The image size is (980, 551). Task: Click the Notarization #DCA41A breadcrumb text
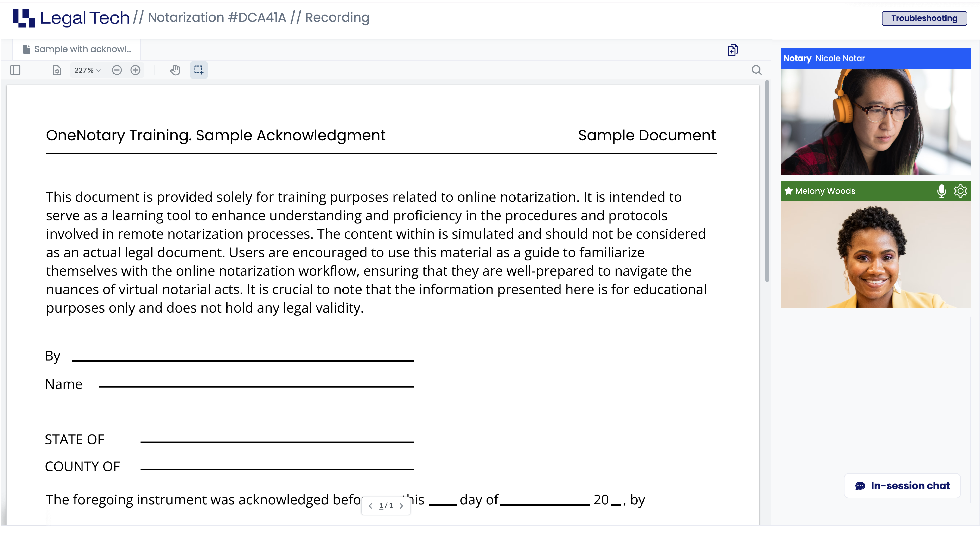(x=217, y=17)
